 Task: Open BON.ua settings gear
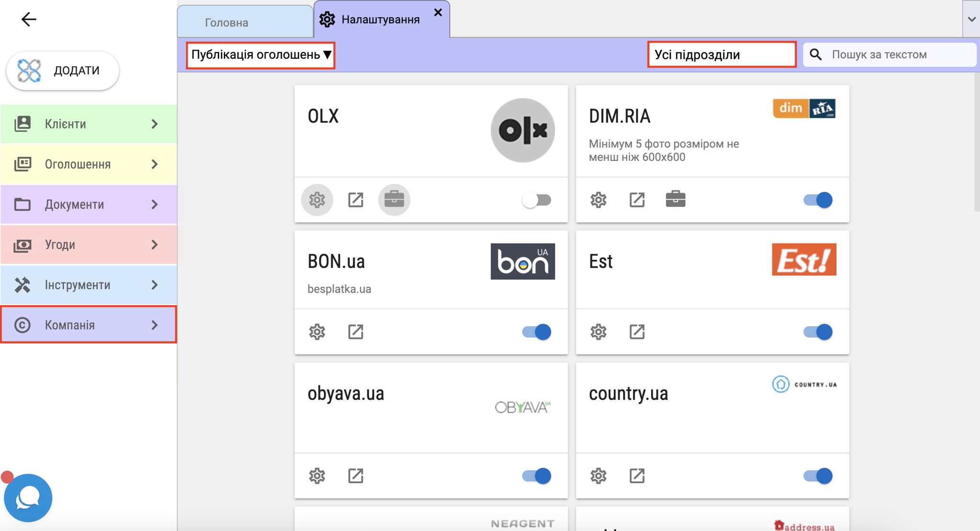click(x=317, y=332)
